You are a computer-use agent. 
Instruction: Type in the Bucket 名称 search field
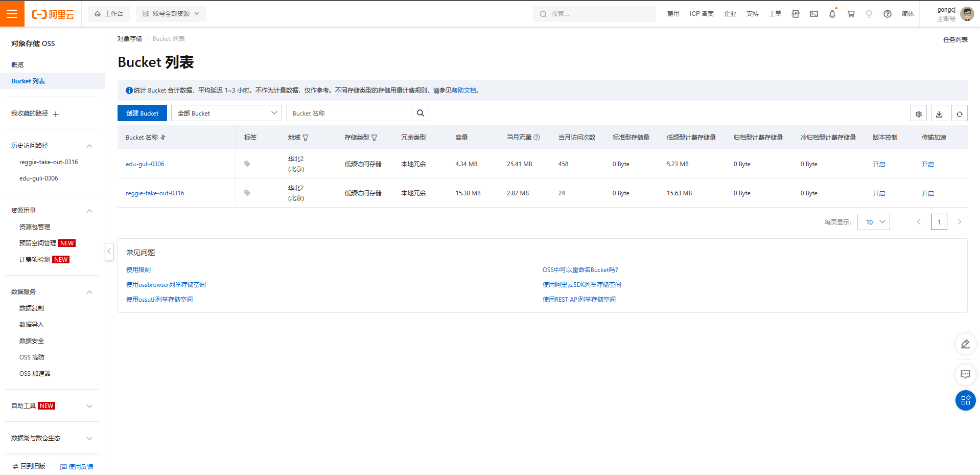348,113
